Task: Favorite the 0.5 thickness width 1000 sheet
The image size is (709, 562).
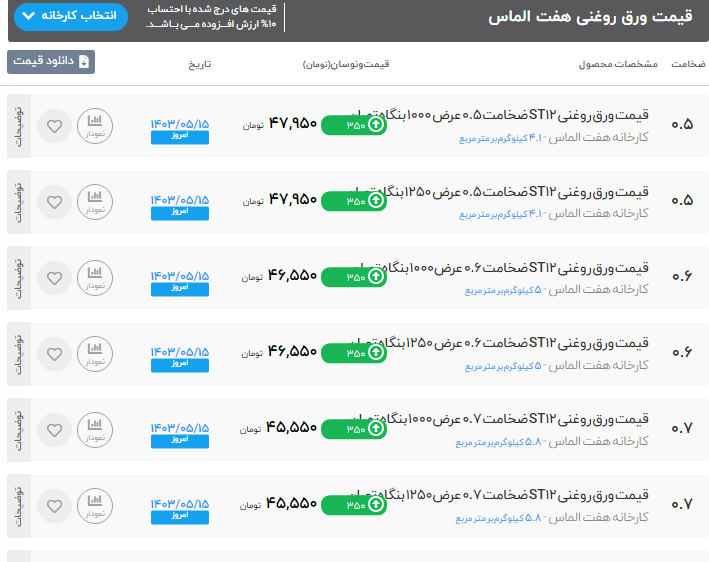Action: coord(54,127)
